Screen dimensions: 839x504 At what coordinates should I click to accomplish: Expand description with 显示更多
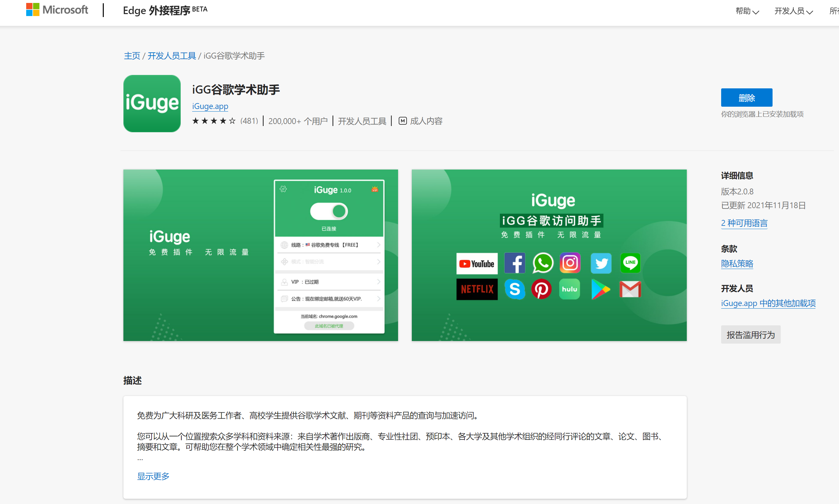point(153,476)
